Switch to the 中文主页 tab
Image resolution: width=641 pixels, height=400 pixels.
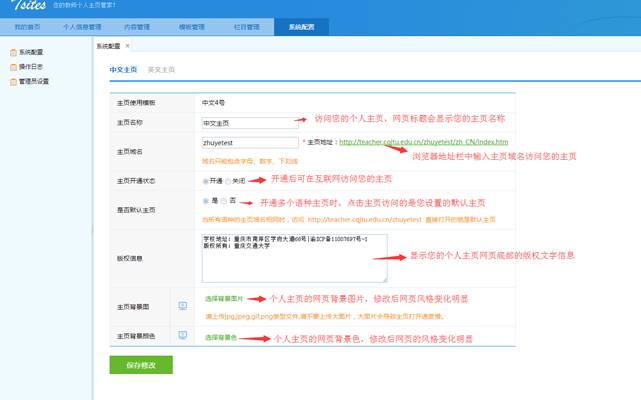click(x=123, y=70)
